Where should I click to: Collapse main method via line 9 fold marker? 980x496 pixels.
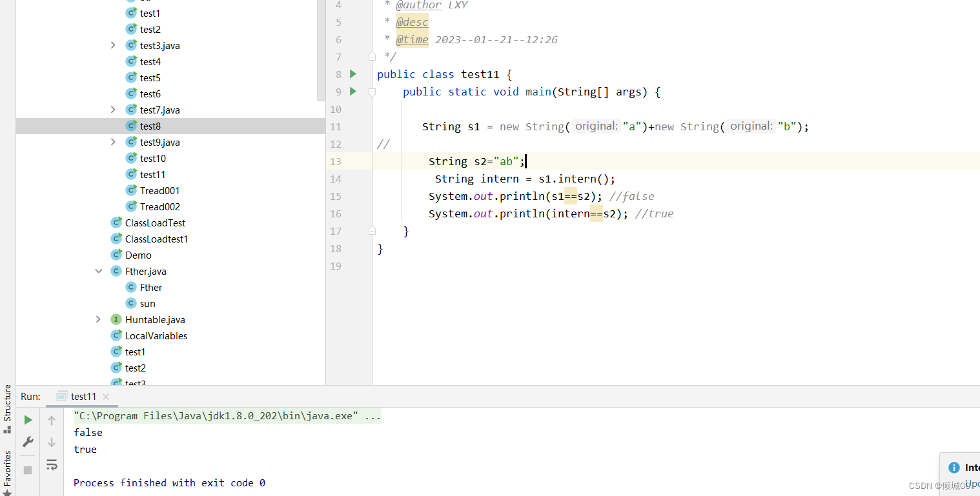pyautogui.click(x=372, y=92)
